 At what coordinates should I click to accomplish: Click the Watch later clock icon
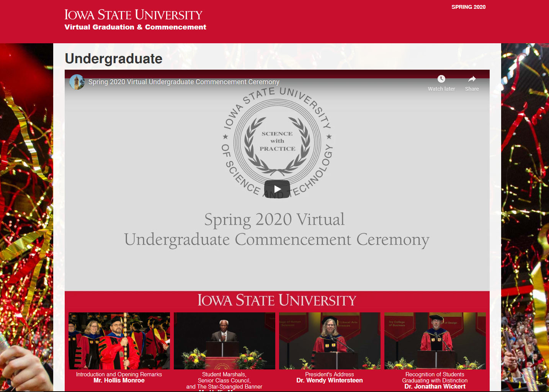tap(441, 79)
